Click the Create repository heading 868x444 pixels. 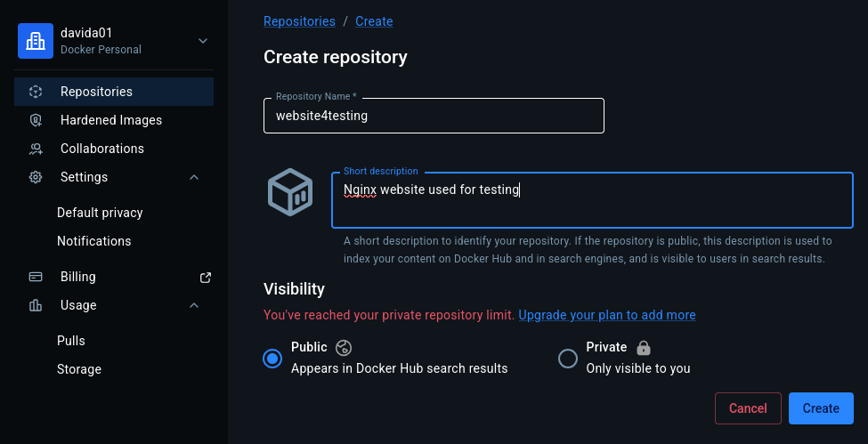336,57
